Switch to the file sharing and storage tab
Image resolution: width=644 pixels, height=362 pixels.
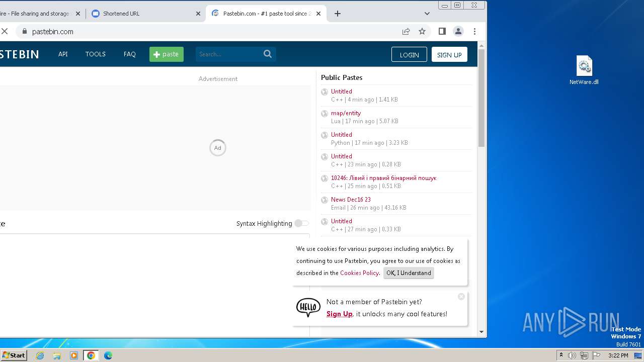point(41,14)
